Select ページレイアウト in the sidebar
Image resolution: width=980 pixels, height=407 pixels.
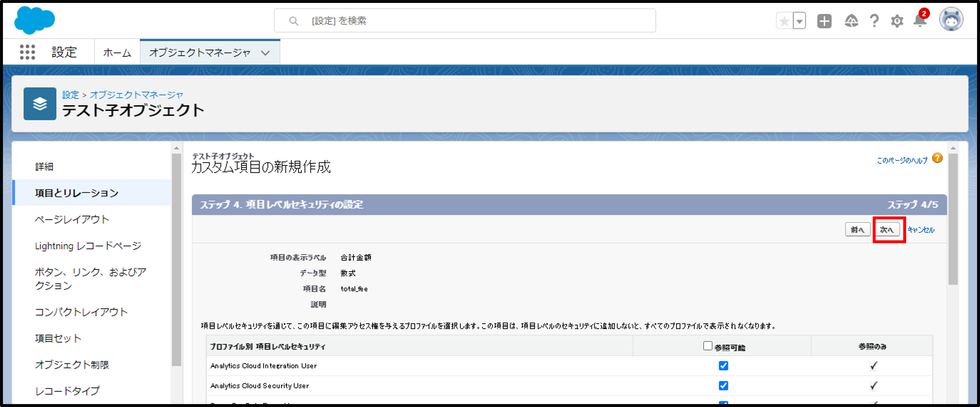tap(72, 219)
